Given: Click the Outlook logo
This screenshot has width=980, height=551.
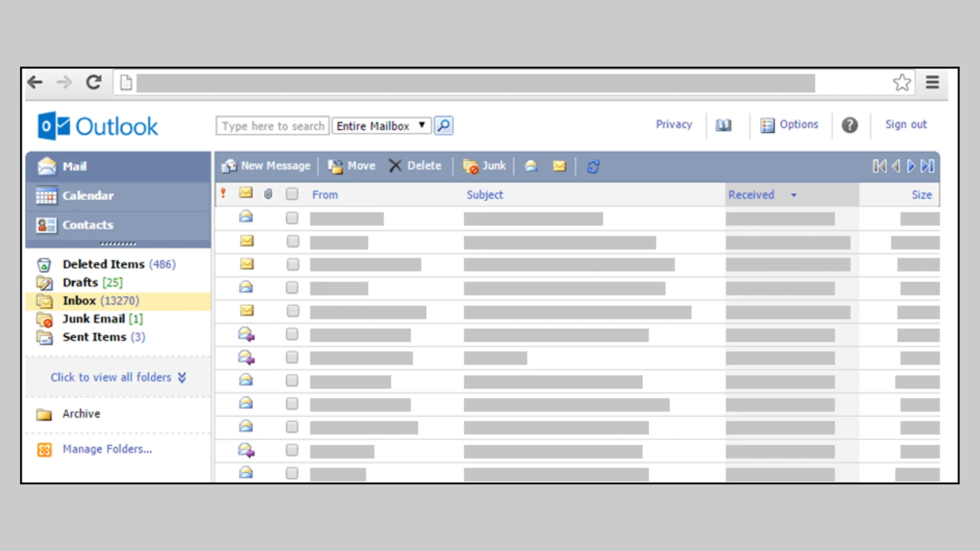Looking at the screenshot, I should click(97, 126).
